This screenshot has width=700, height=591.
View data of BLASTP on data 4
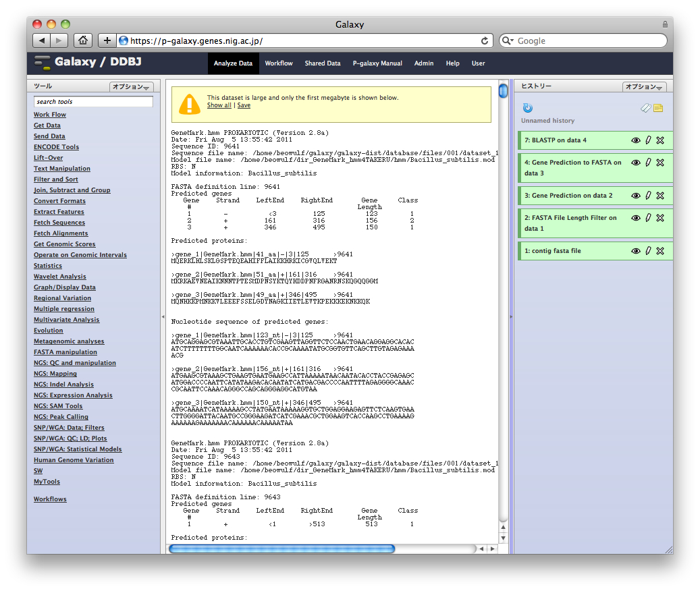[635, 140]
